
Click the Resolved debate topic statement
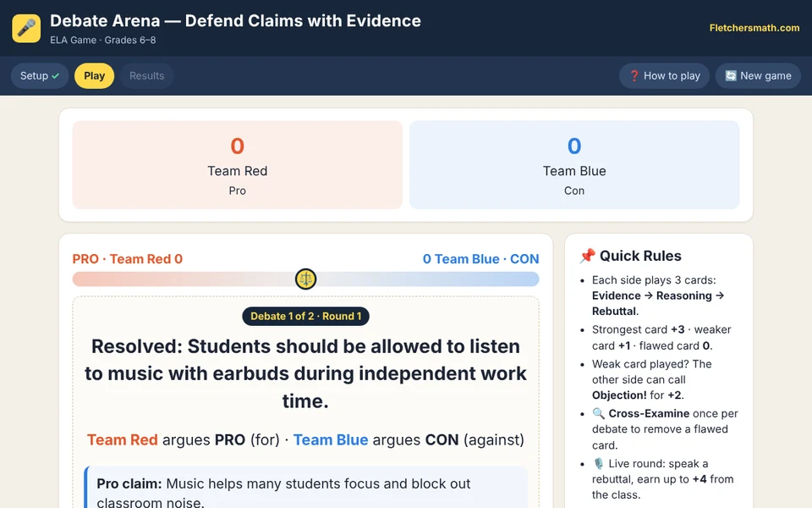pyautogui.click(x=305, y=373)
